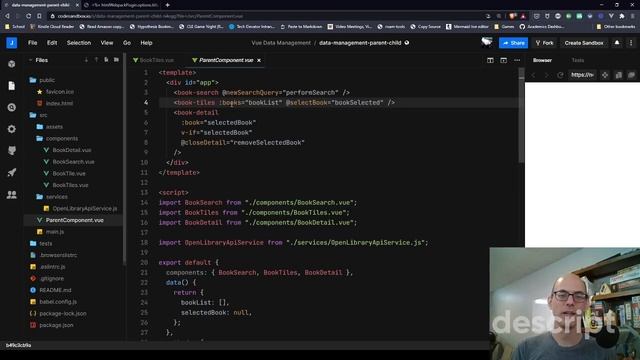Click the notifications bell icon
The image size is (640, 360).
coord(617,42)
